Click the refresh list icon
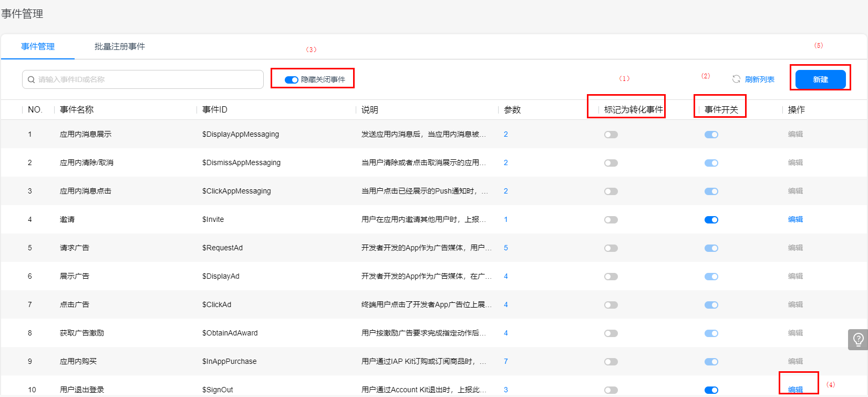Viewport: 868px width, 397px height. pos(736,79)
